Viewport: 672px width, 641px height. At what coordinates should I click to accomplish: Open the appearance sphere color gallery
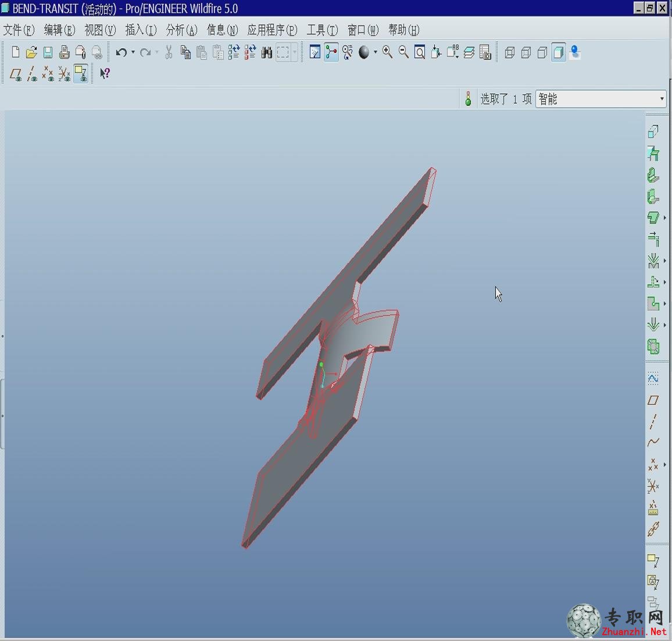(x=364, y=52)
